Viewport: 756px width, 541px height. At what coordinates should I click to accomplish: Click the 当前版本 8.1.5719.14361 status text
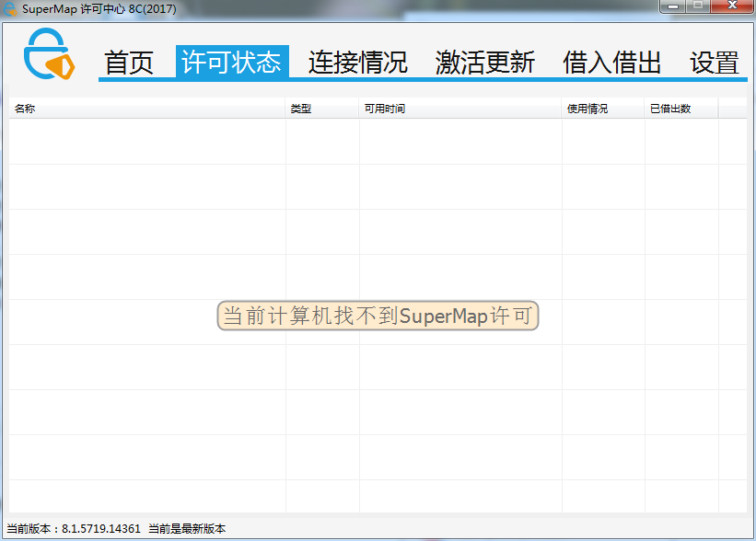coord(74,528)
